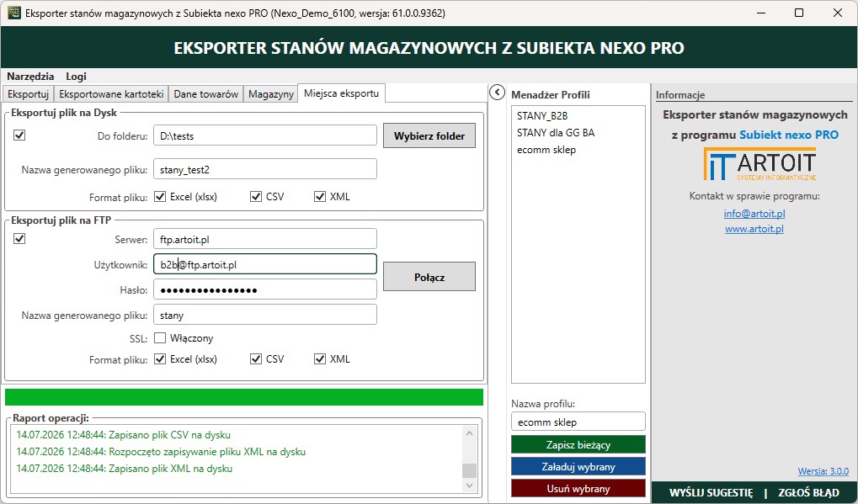
Task: Uncheck CSV format for disk export
Action: (x=255, y=196)
